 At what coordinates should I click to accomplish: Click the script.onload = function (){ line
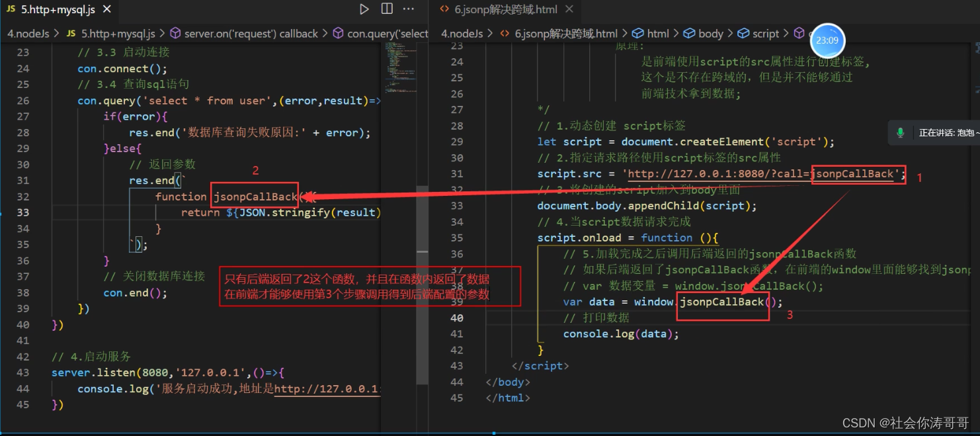click(628, 238)
